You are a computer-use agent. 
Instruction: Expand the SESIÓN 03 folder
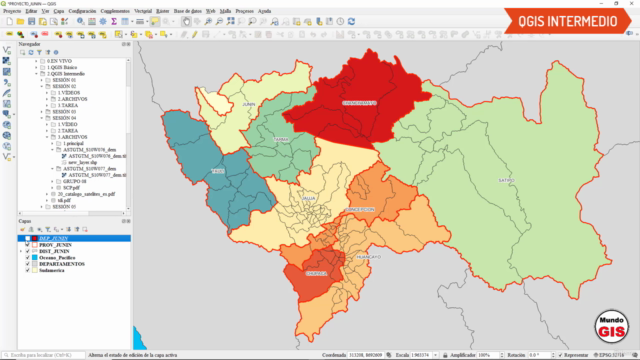pyautogui.click(x=42, y=111)
